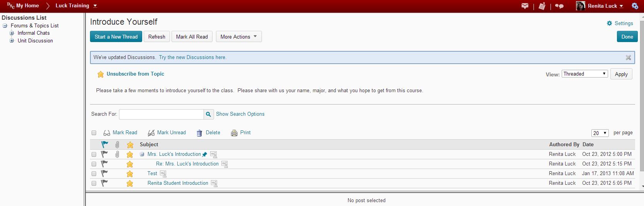This screenshot has height=206, width=644.
Task: Click star on Mrs. Luck's Introduction row
Action: [x=130, y=154]
